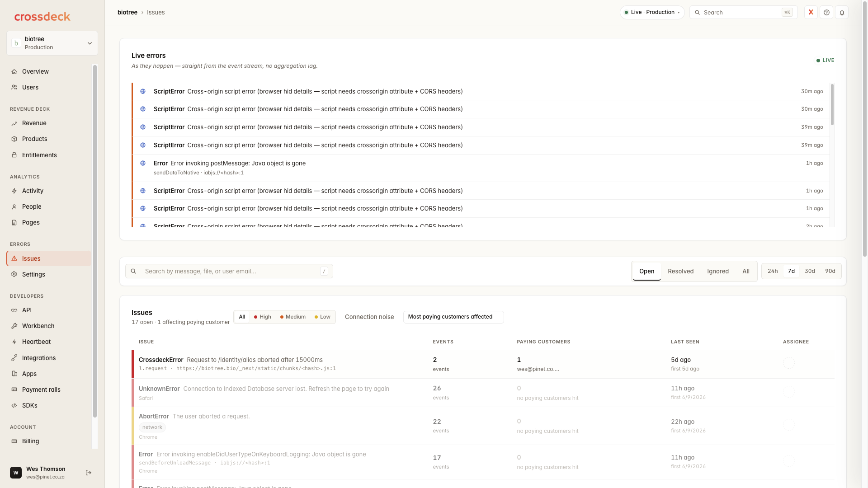This screenshot has height=488, width=868.
Task: Switch to the Open issues tab
Action: (646, 272)
